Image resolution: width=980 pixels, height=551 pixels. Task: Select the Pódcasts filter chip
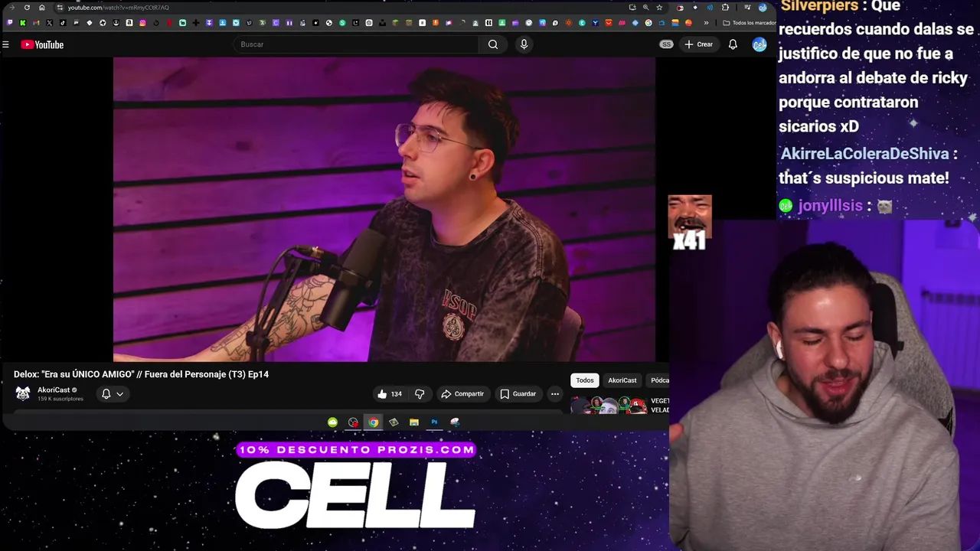coord(658,380)
